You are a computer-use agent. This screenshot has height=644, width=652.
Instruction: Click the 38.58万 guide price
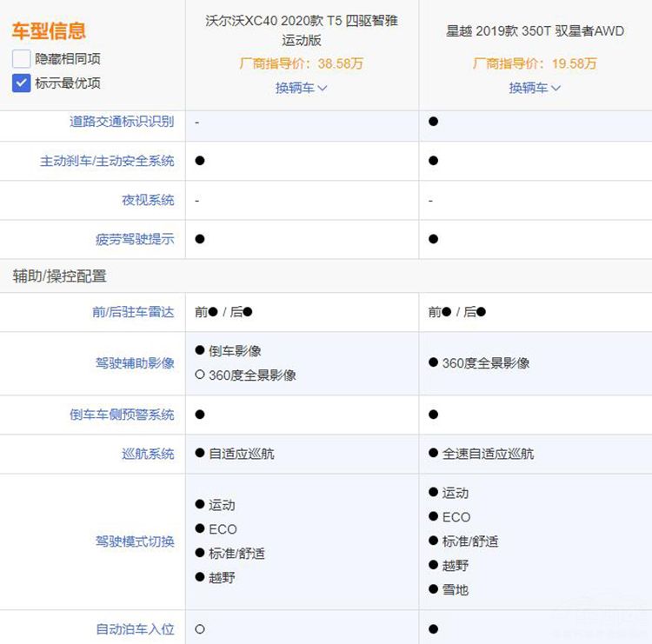pyautogui.click(x=341, y=63)
